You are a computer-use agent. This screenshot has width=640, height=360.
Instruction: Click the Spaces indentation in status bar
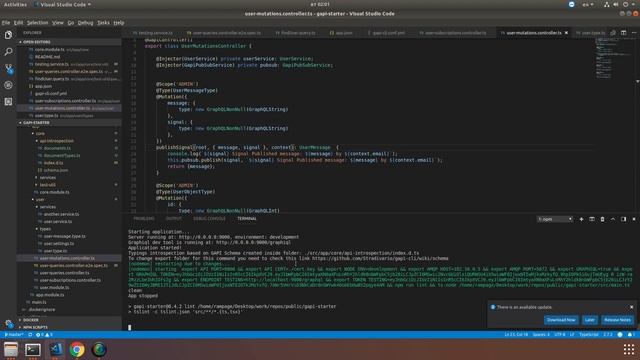pyautogui.click(x=541, y=335)
